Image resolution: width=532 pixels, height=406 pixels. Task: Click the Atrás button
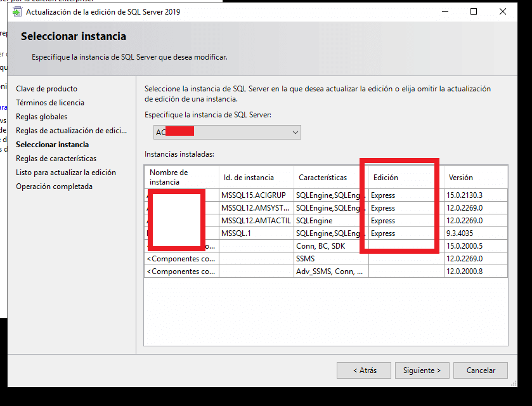point(364,370)
